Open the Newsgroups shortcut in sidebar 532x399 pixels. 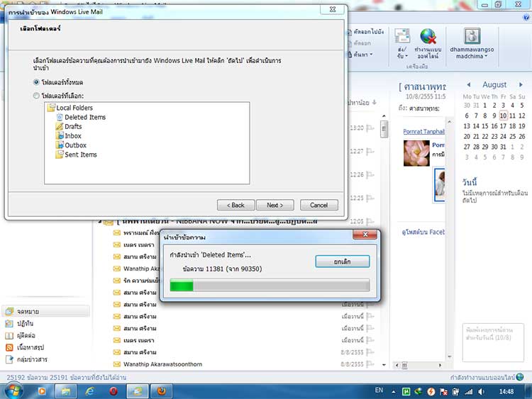31,359
